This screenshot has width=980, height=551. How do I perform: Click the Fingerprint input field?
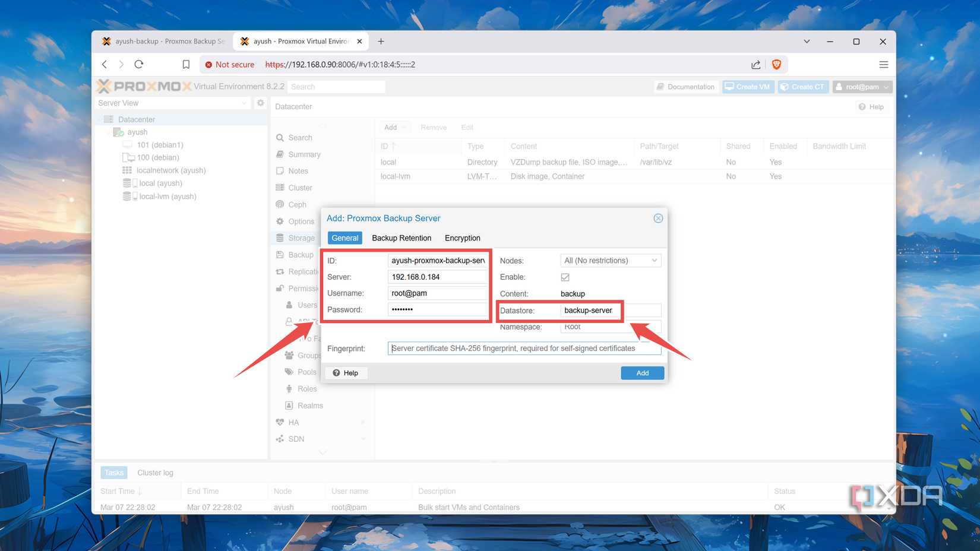(523, 348)
